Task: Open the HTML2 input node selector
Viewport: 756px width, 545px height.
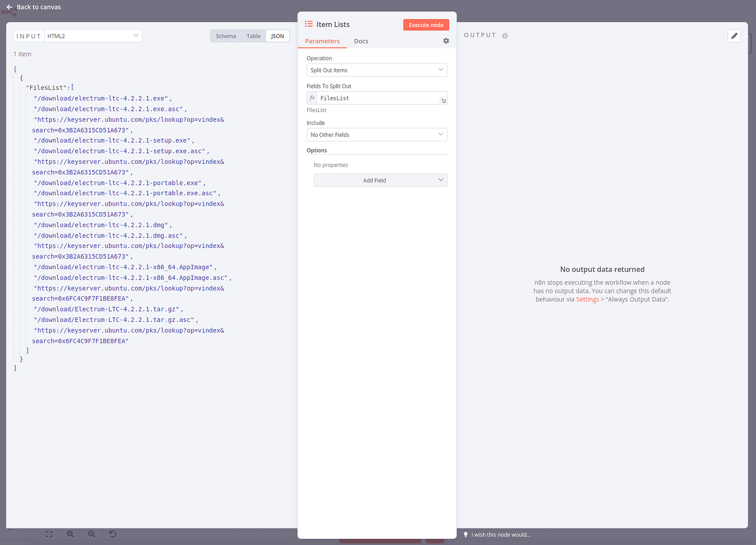Action: point(93,36)
